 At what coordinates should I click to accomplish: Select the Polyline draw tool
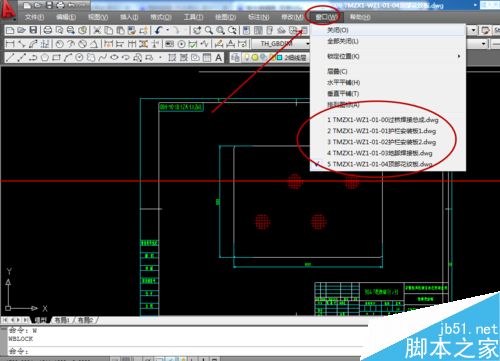point(33,58)
